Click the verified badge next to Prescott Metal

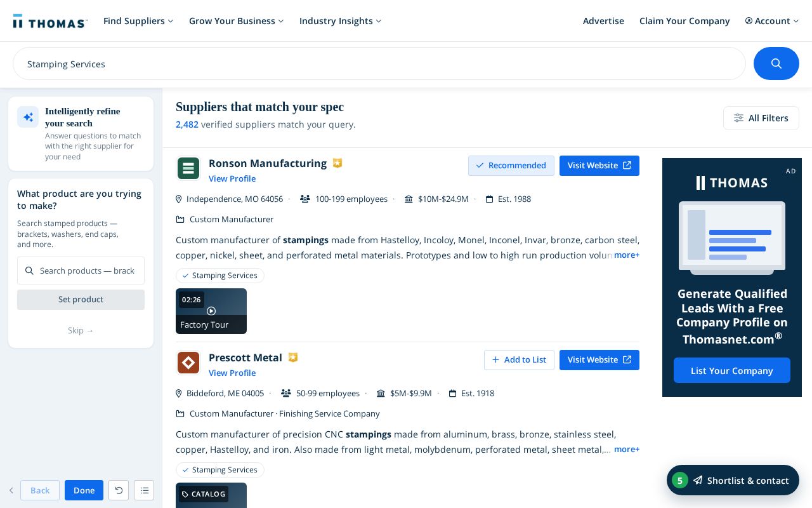[293, 358]
